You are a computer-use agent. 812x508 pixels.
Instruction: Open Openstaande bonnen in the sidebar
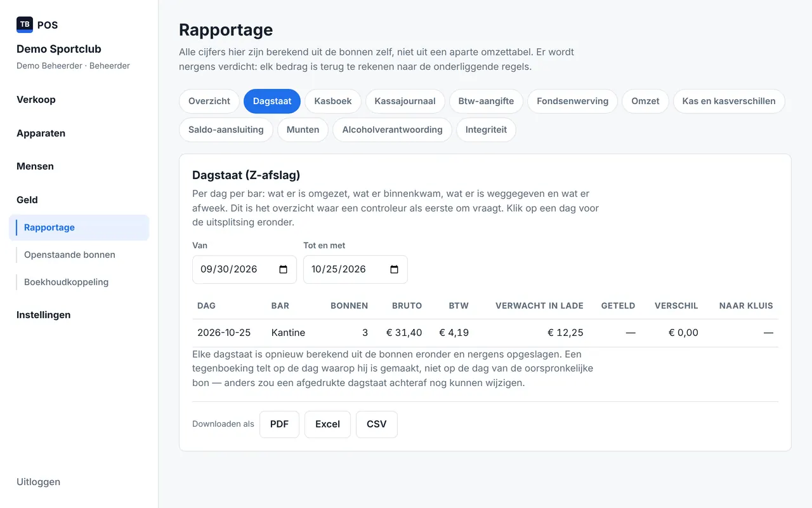point(70,255)
